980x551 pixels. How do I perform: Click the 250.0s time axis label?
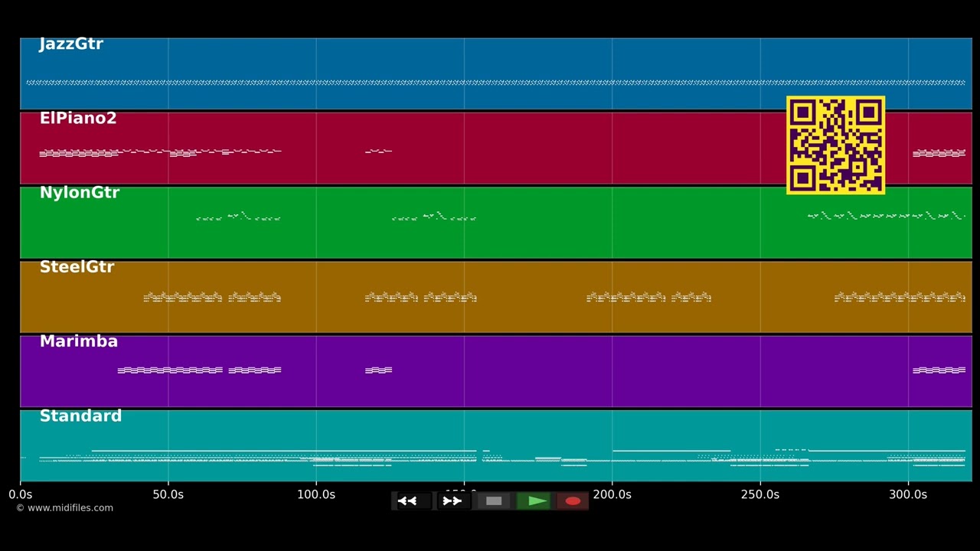coord(760,494)
